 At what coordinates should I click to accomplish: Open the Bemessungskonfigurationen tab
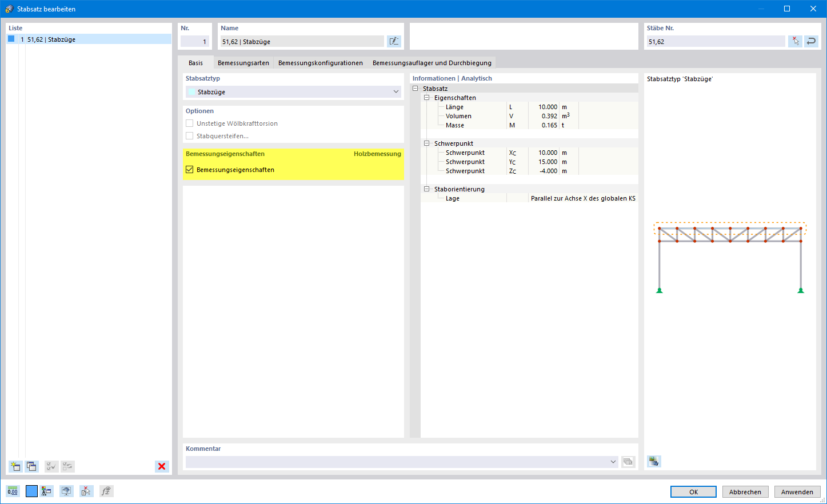(x=321, y=63)
